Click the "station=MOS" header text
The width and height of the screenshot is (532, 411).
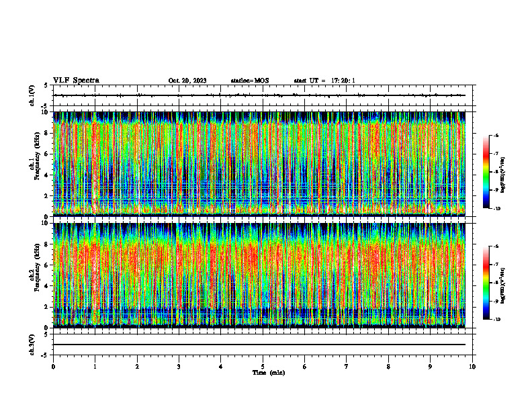point(250,81)
